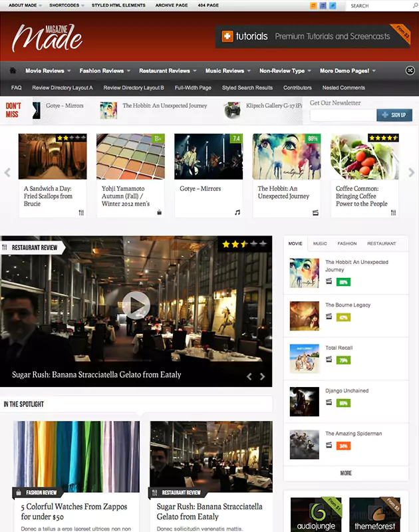Viewport: 419px width, 532px height.
Task: Open Restaurant Reviews dropdown
Action: [168, 70]
